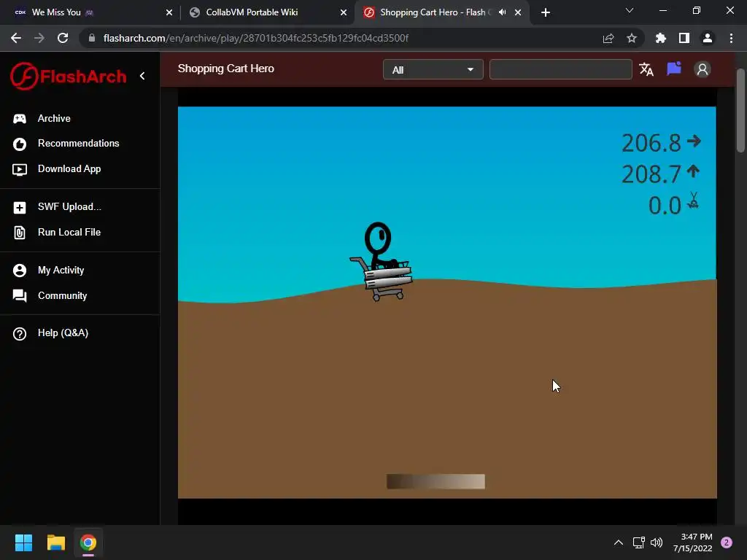Image resolution: width=747 pixels, height=560 pixels.
Task: Open Chrome three-dot menu
Action: [x=731, y=38]
